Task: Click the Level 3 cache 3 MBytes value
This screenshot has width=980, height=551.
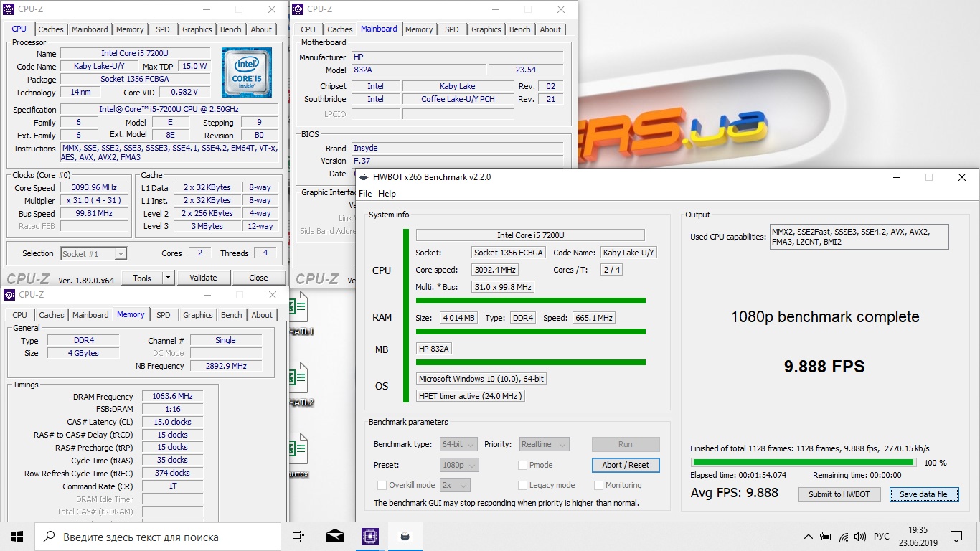Action: click(x=207, y=226)
